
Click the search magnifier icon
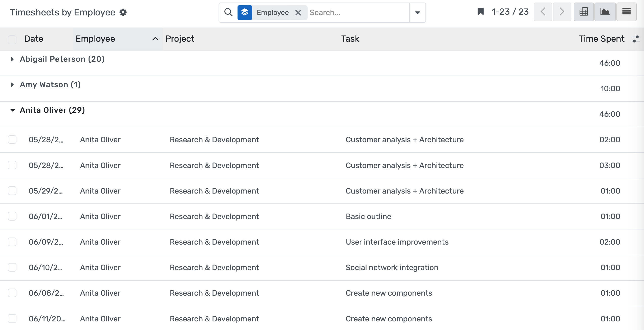(x=228, y=12)
